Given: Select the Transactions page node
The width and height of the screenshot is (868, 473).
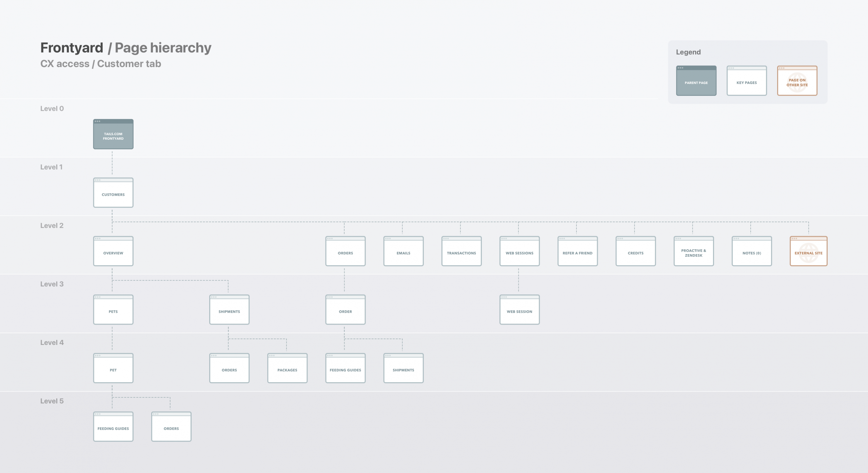Looking at the screenshot, I should tap(461, 251).
